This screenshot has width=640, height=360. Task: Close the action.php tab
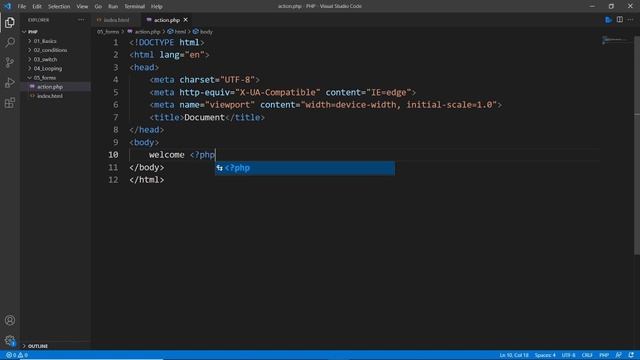[186, 20]
